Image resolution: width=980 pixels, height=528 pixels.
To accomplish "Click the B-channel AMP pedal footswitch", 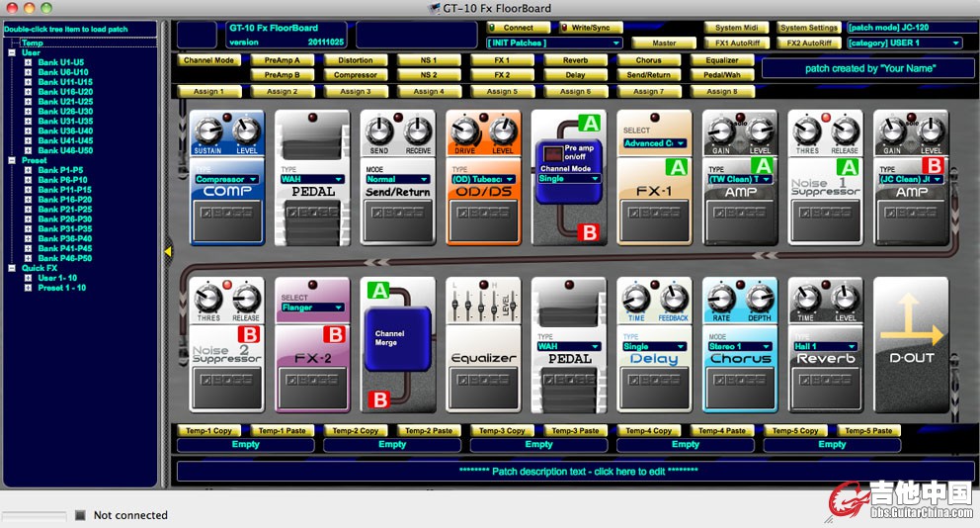I will 911,220.
